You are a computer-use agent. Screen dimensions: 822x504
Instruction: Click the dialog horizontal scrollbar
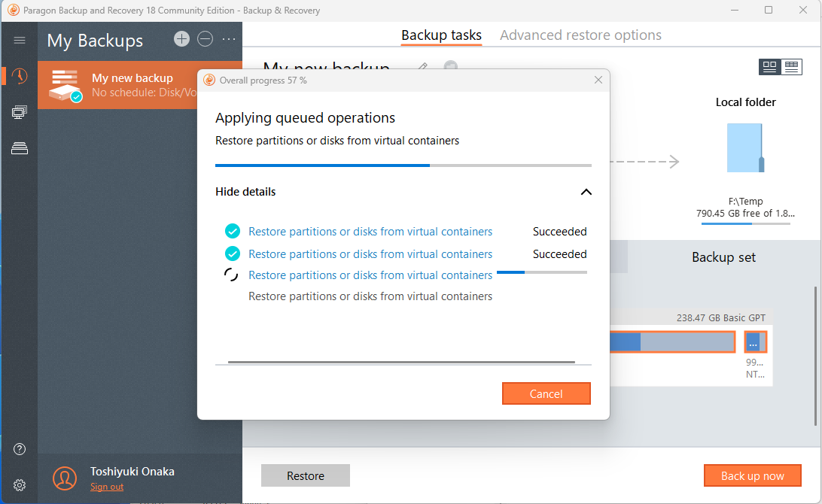[x=401, y=362]
